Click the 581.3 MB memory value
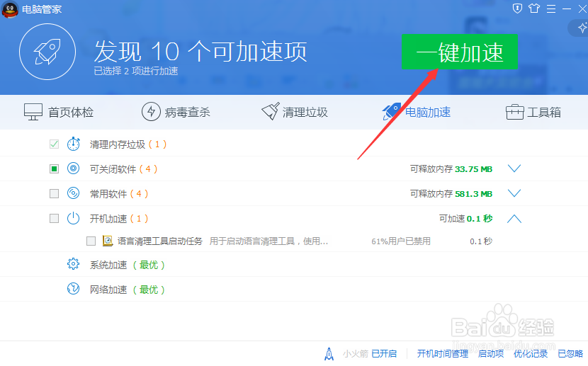The image size is (588, 366). [474, 194]
